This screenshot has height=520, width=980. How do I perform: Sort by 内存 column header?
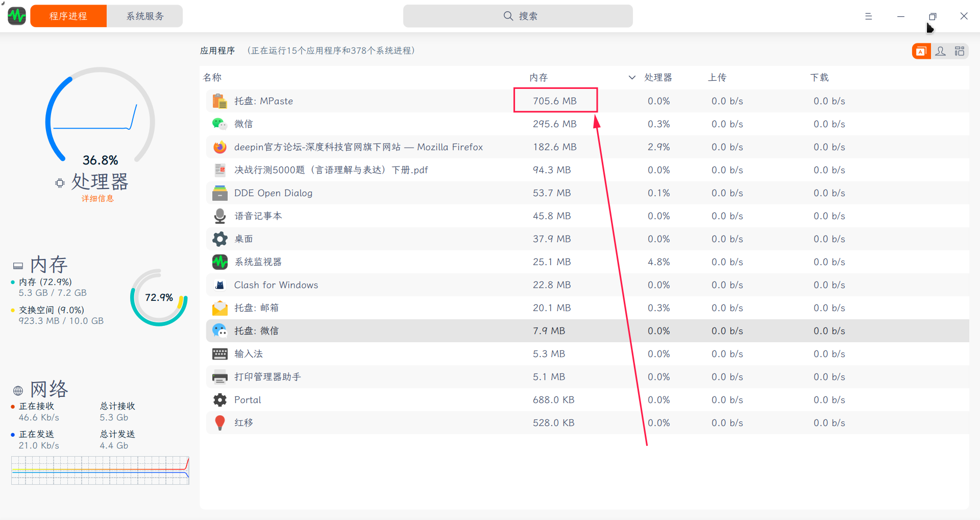point(538,77)
